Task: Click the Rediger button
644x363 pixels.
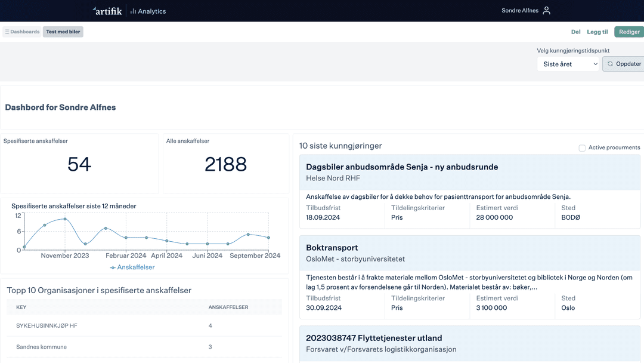Action: tap(629, 32)
